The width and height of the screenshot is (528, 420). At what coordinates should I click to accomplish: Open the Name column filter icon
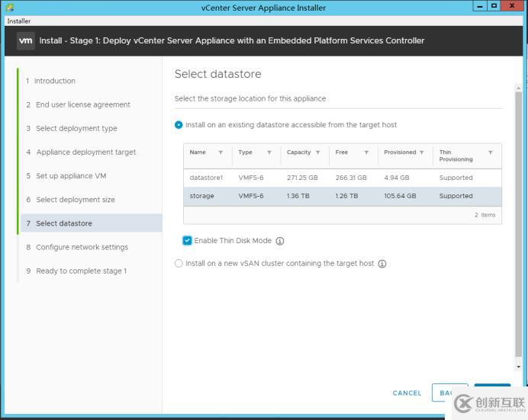pos(221,152)
